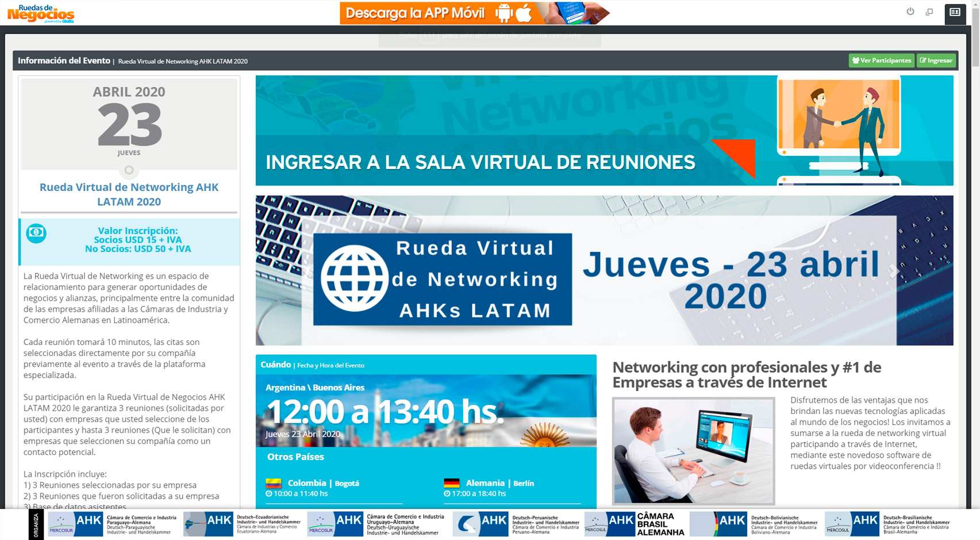Click the Colombia flag icon
This screenshot has height=540, width=980.
pyautogui.click(x=274, y=483)
